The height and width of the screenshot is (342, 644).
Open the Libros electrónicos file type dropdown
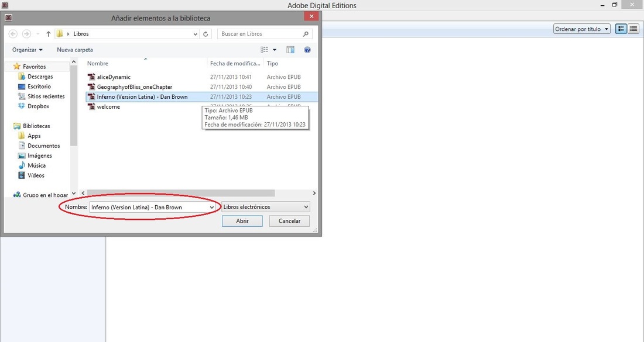(266, 207)
